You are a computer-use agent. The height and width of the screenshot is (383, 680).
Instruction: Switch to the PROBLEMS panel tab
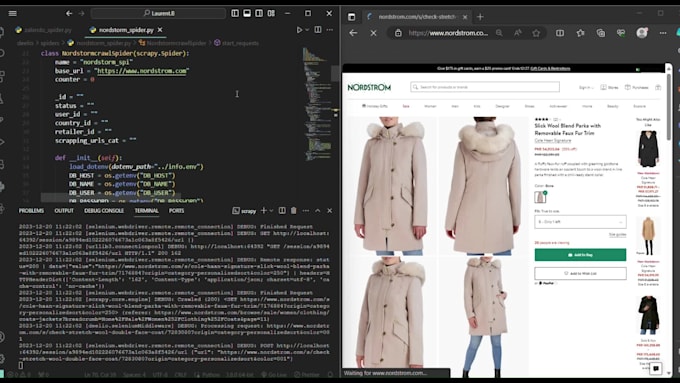coord(31,211)
